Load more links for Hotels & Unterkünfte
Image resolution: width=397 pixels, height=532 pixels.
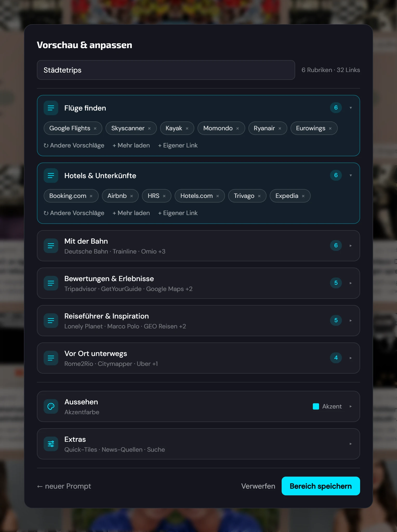(131, 213)
